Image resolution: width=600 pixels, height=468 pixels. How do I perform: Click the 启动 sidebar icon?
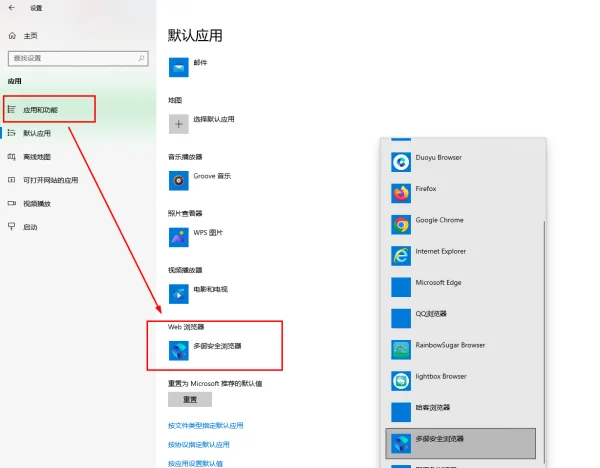(x=12, y=227)
